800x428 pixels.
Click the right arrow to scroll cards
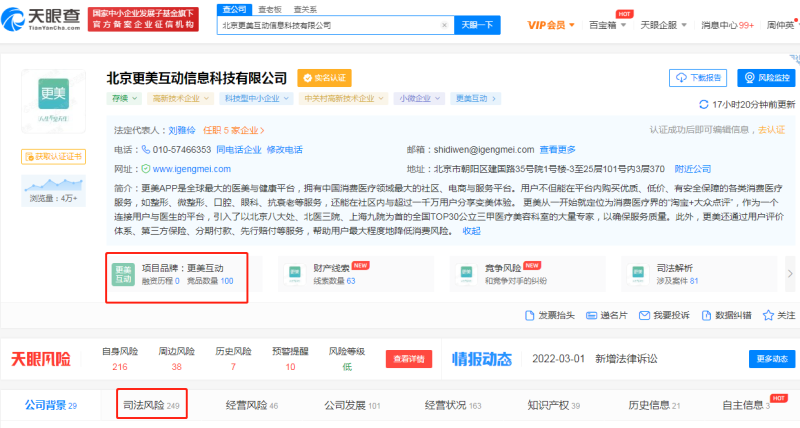pyautogui.click(x=790, y=274)
